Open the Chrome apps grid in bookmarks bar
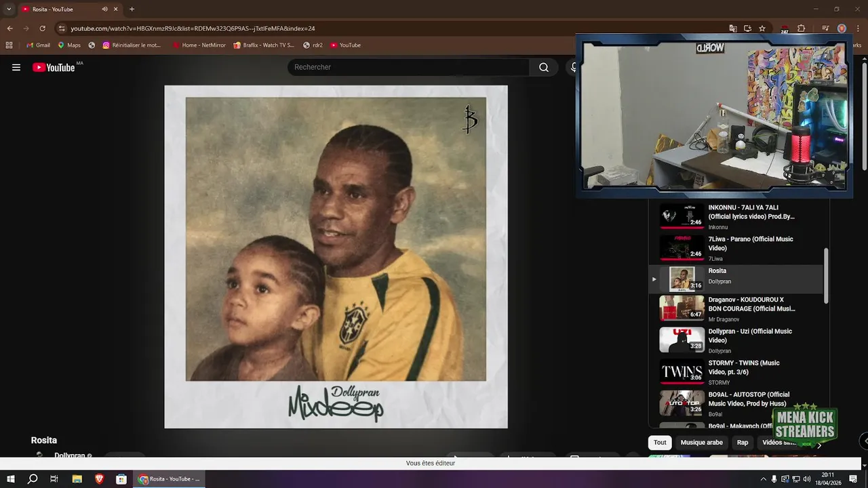Image resolution: width=868 pixels, height=488 pixels. tap(9, 45)
